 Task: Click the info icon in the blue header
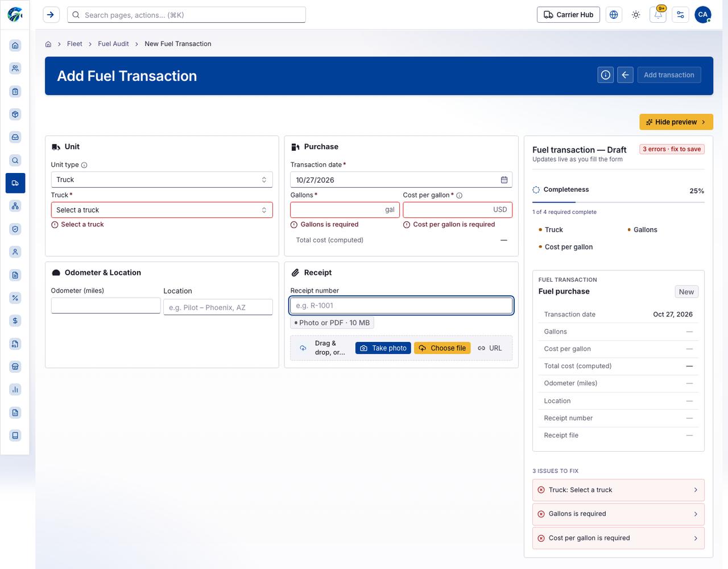[606, 75]
